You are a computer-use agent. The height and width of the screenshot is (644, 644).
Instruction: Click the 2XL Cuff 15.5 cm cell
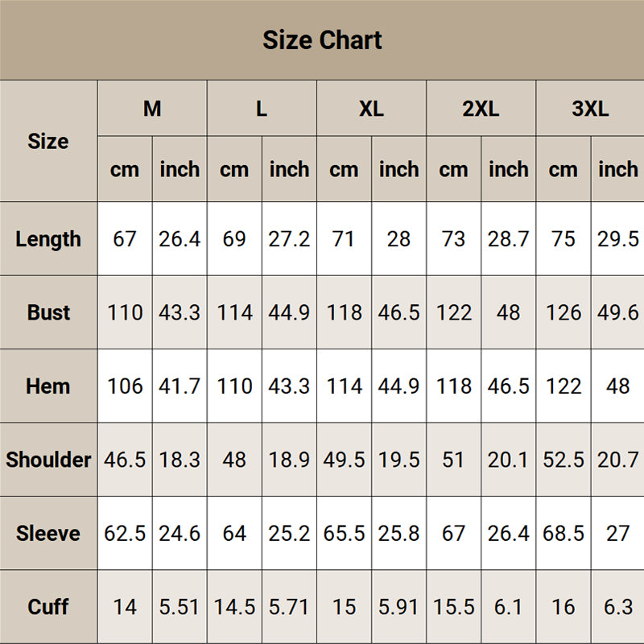click(453, 607)
